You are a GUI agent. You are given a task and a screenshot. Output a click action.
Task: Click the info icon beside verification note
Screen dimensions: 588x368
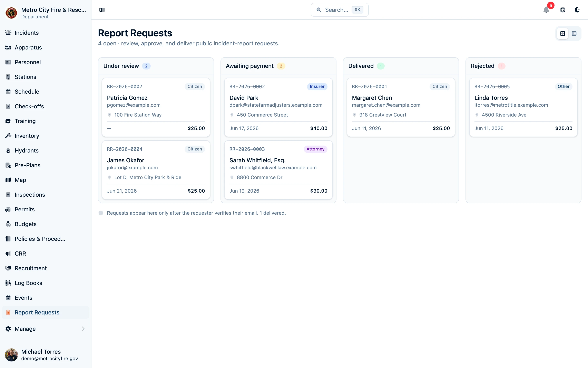coord(101,213)
